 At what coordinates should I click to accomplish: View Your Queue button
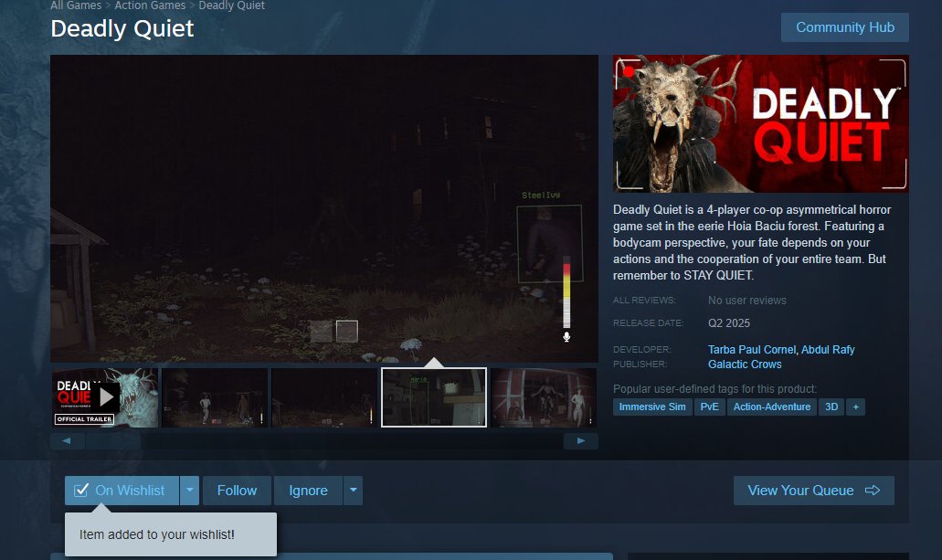point(813,491)
